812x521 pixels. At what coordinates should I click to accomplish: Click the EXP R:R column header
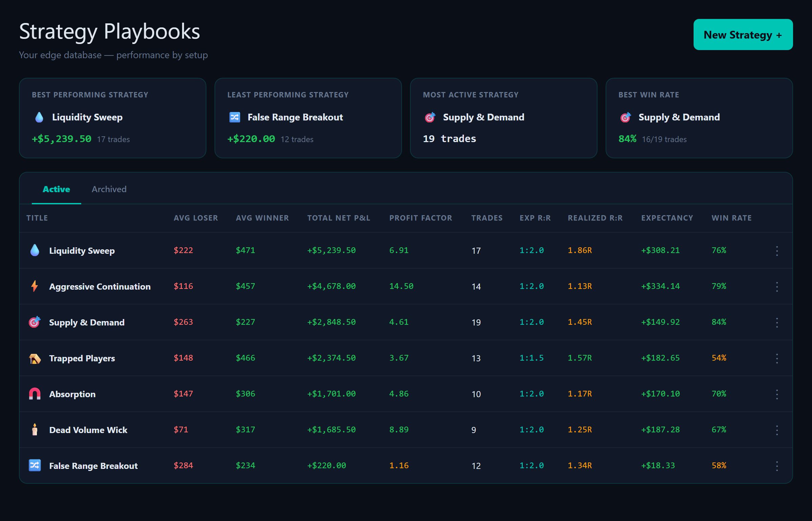coord(535,218)
